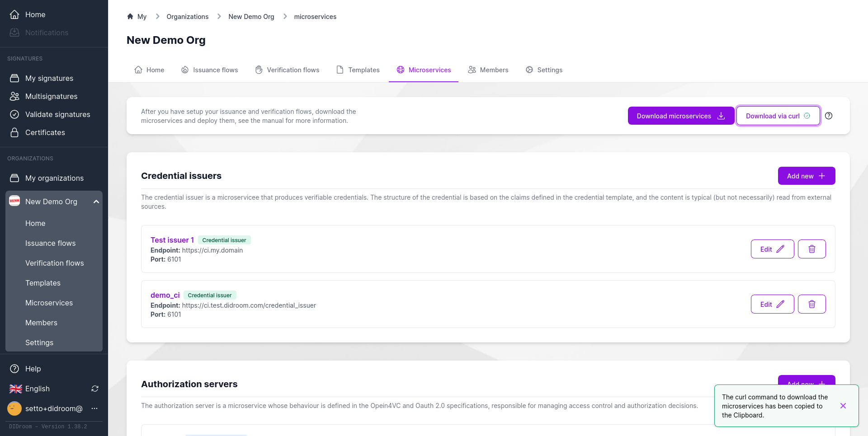
Task: Click the breadcrumb home icon
Action: 130,17
